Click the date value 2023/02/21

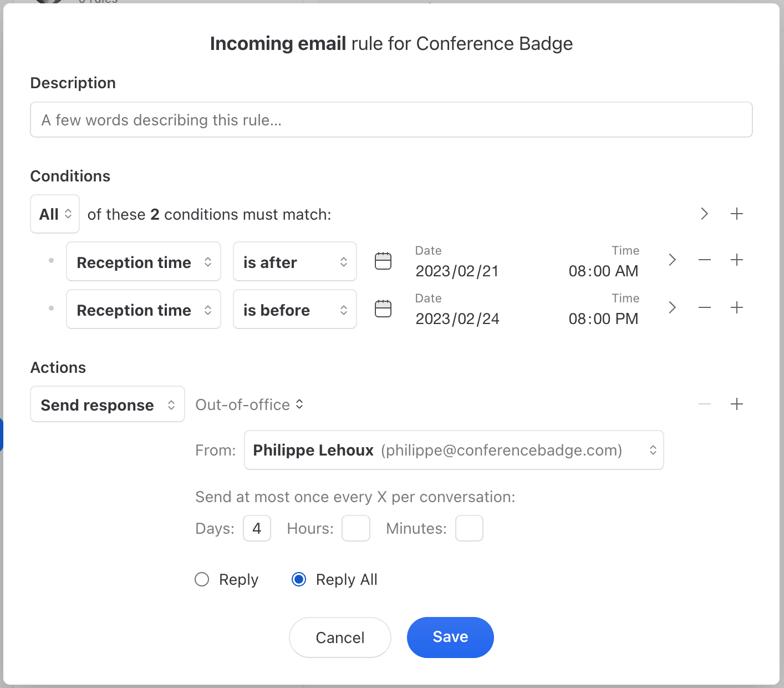click(457, 271)
